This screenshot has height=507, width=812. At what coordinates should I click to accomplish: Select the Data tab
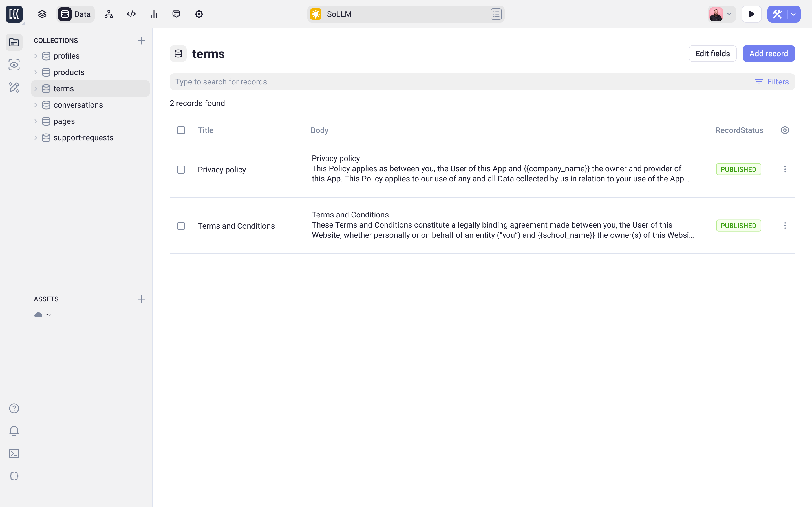pyautogui.click(x=76, y=14)
